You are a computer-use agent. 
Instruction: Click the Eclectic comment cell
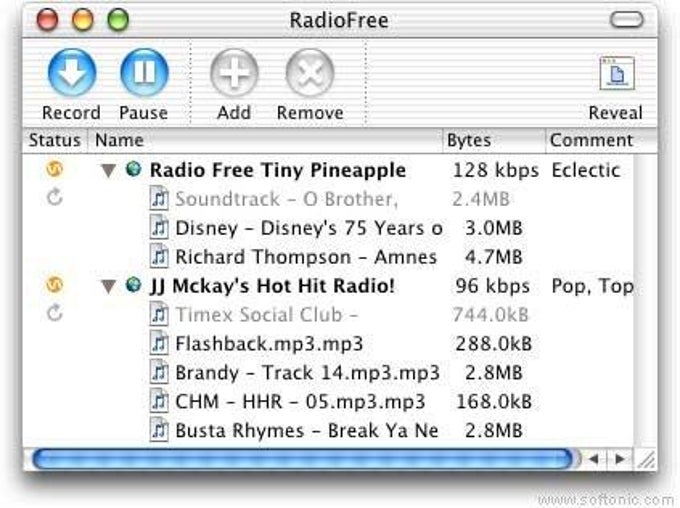tap(585, 170)
